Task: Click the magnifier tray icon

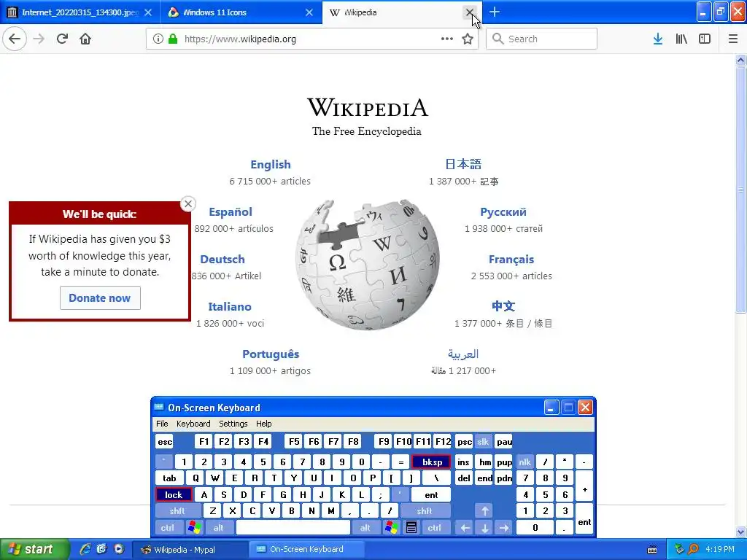Action: [x=693, y=549]
